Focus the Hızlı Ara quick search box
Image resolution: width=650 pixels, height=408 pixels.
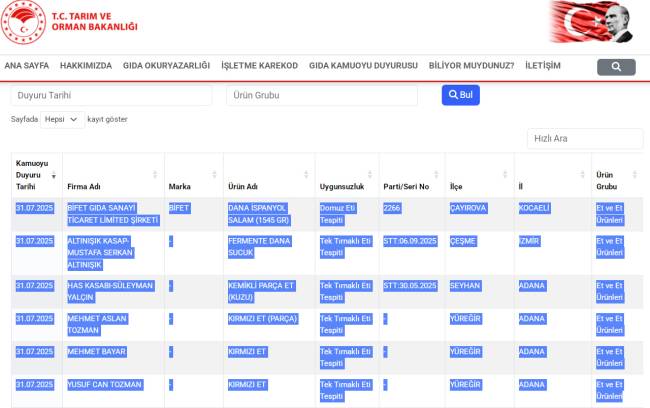[x=585, y=138]
